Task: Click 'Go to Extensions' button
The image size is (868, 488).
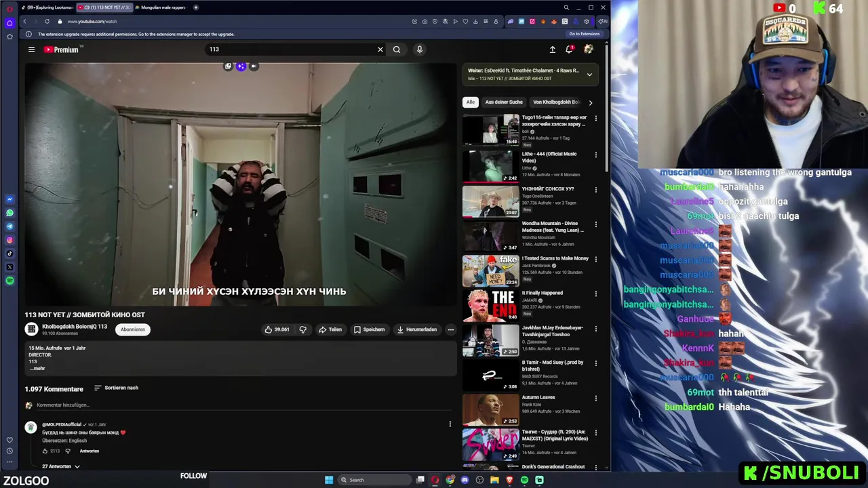Action: point(585,34)
